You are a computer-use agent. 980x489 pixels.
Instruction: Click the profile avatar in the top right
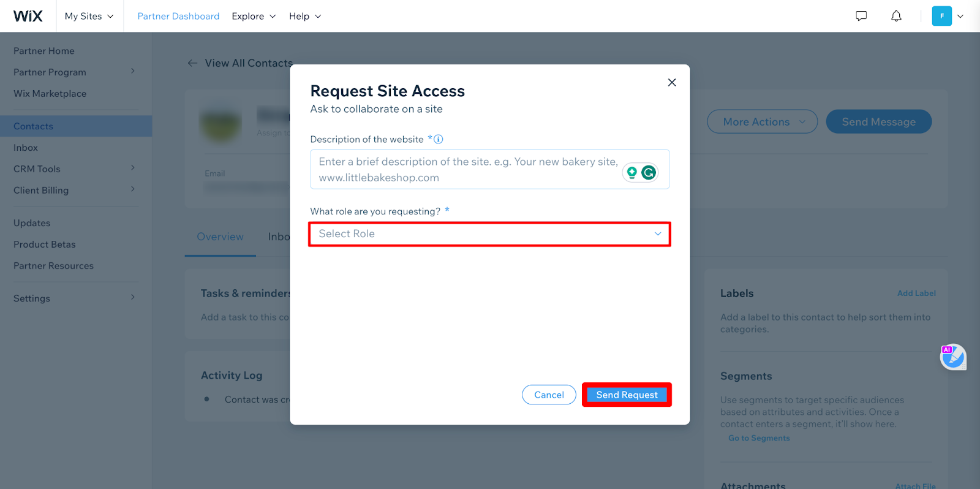click(x=942, y=15)
